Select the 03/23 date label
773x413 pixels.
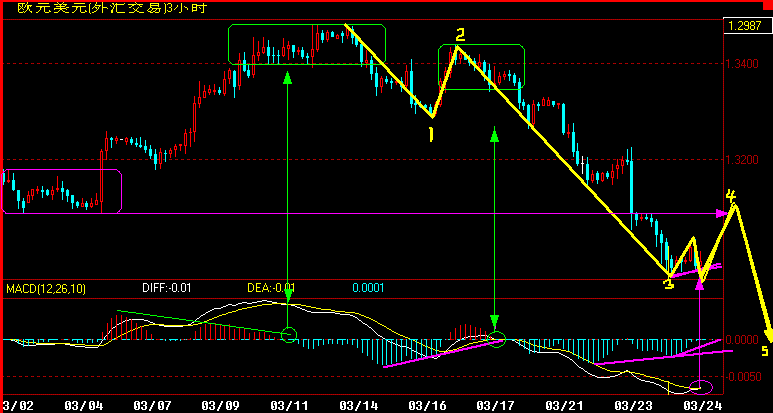[x=633, y=405]
